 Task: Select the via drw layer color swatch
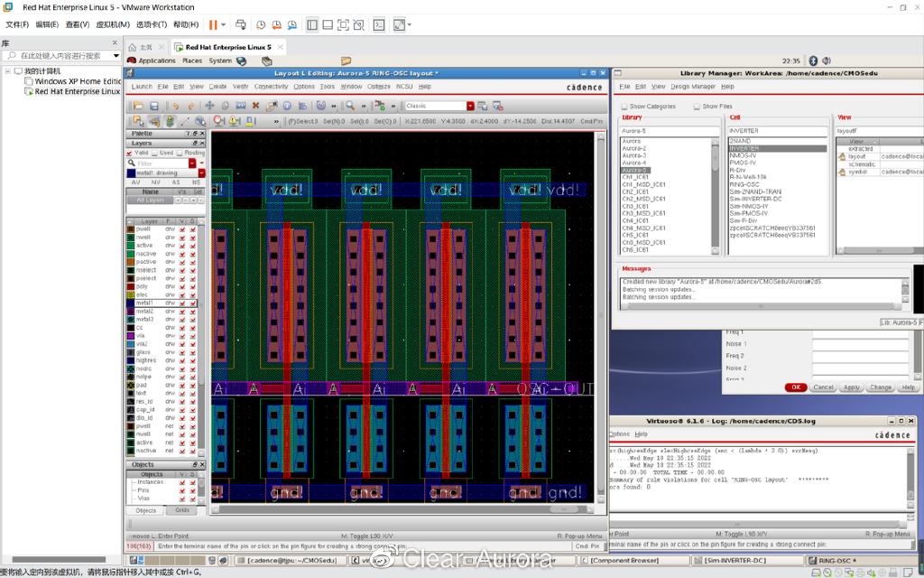[x=131, y=336]
